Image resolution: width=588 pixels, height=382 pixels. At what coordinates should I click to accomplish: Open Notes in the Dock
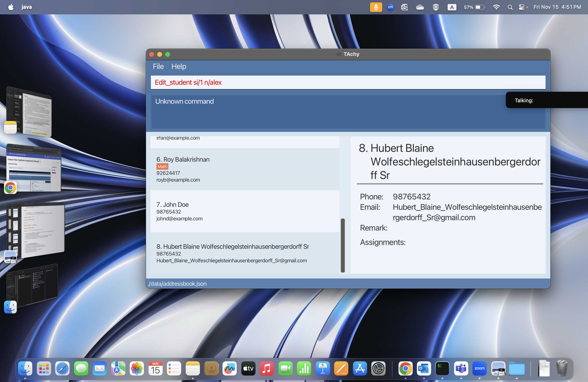click(x=192, y=368)
